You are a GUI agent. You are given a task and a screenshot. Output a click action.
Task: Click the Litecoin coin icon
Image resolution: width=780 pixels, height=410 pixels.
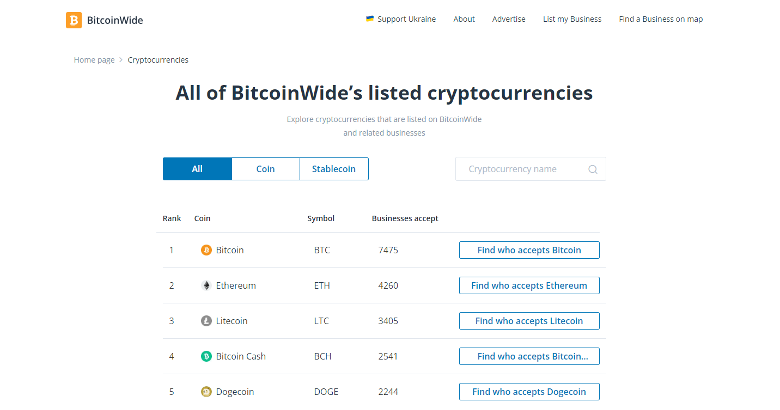point(206,321)
